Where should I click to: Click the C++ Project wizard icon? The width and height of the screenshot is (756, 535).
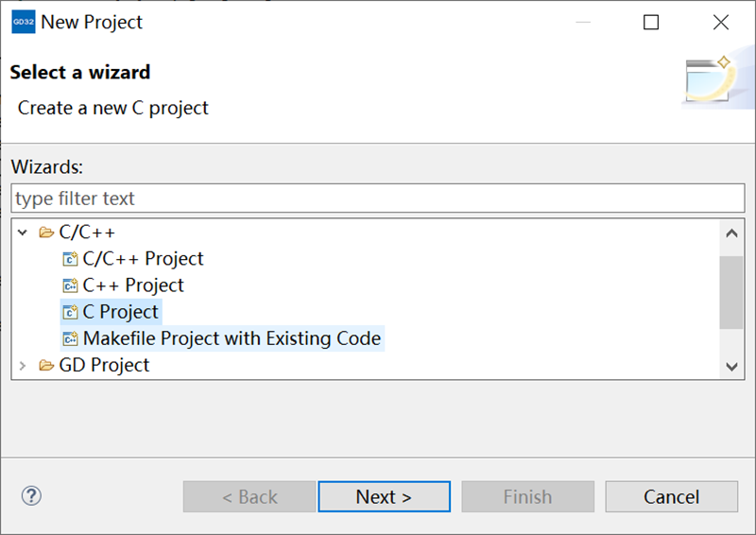(70, 285)
